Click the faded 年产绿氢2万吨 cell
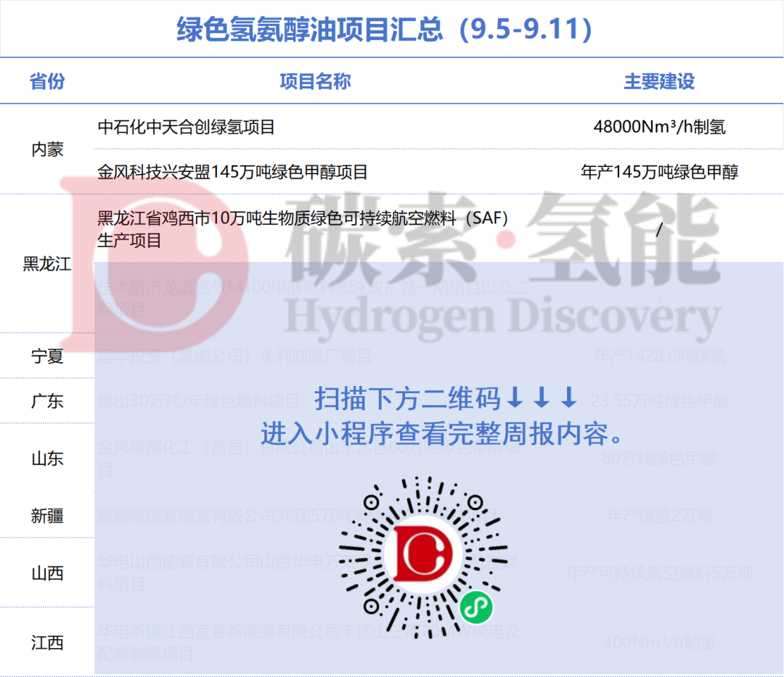 coord(659,516)
